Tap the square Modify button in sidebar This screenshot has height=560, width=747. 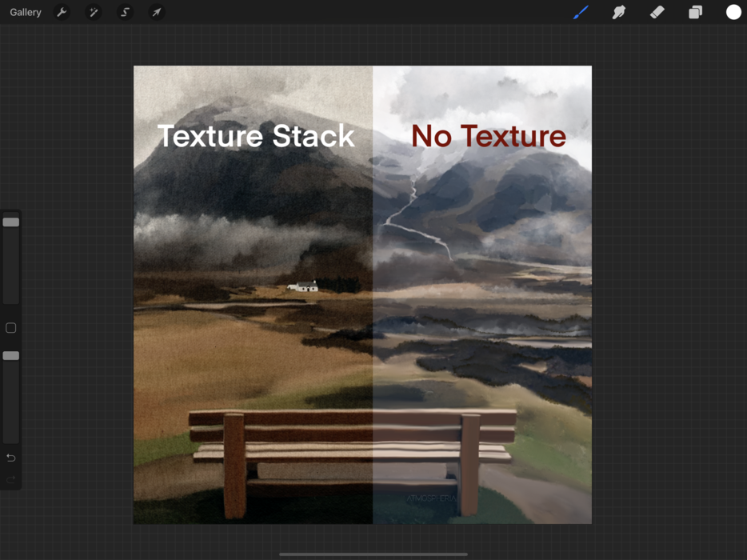point(11,328)
